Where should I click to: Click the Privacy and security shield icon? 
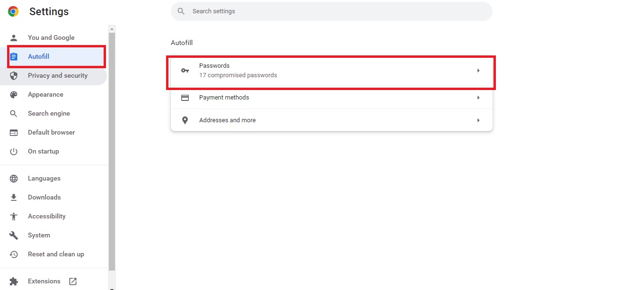coord(14,75)
